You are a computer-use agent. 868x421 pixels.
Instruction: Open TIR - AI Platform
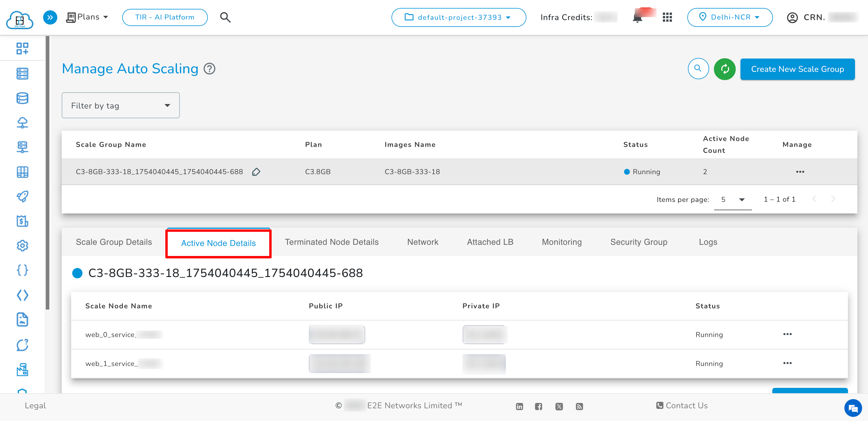click(164, 17)
